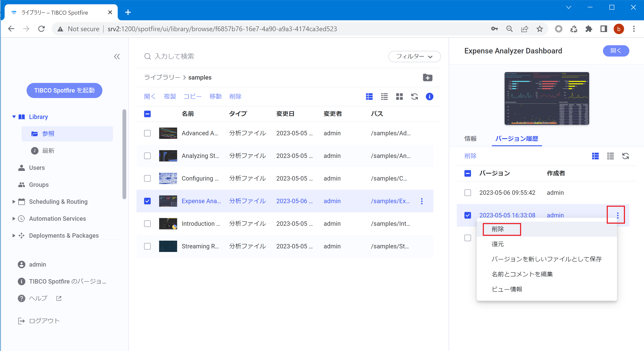Toggle the select-all checkbox in library header
This screenshot has width=644, height=351.
(148, 114)
